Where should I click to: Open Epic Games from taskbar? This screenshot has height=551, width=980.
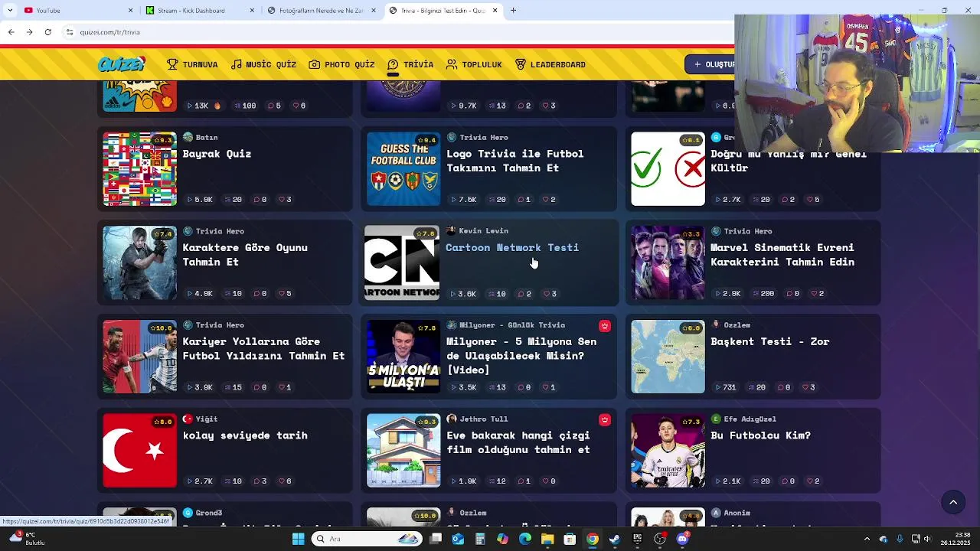click(637, 539)
